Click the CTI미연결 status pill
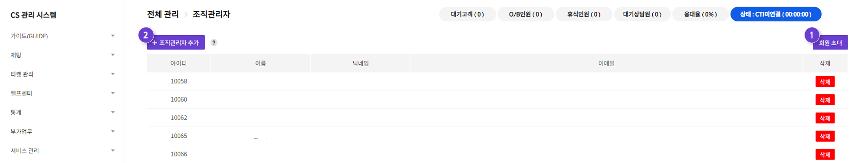 tap(776, 14)
